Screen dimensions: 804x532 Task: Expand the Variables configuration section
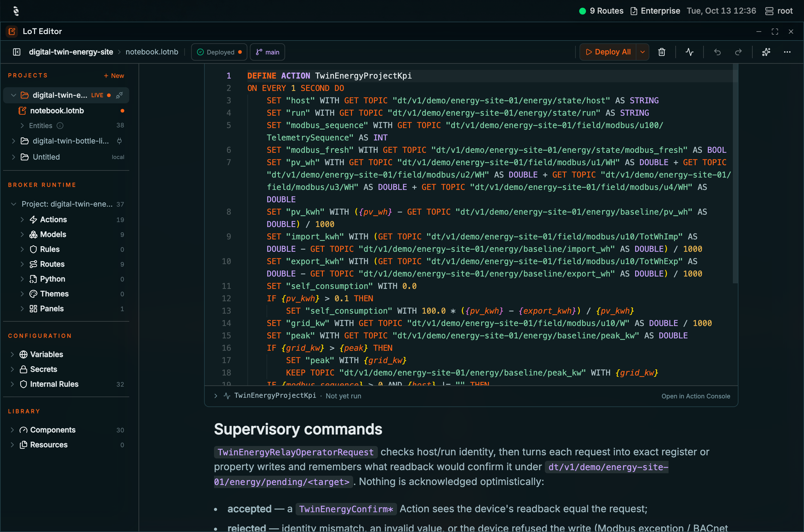point(12,354)
